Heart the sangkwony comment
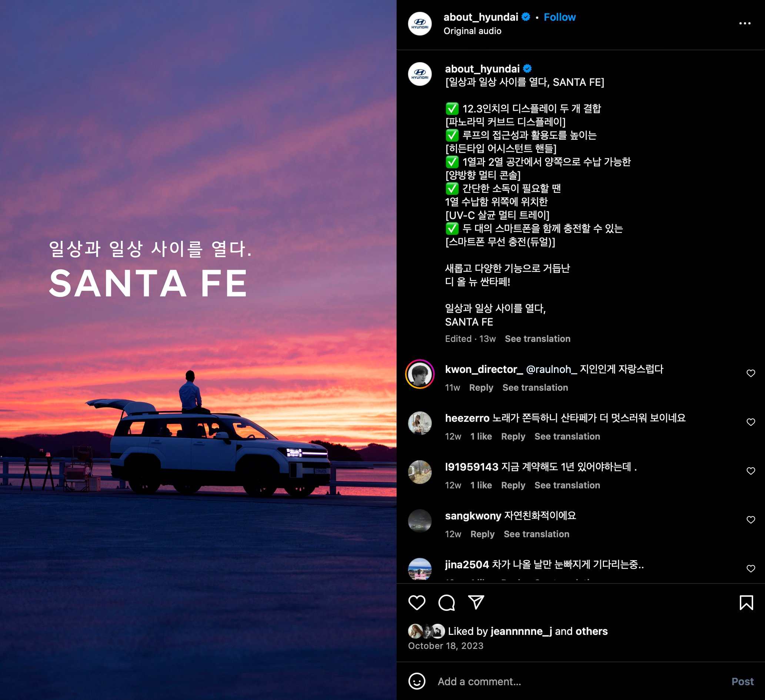 [x=751, y=520]
